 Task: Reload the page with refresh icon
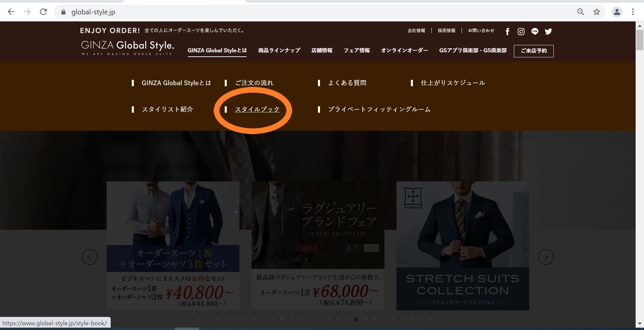pos(43,12)
